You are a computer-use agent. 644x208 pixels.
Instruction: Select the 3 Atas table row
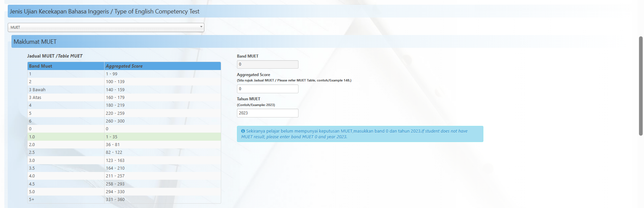coord(124,98)
